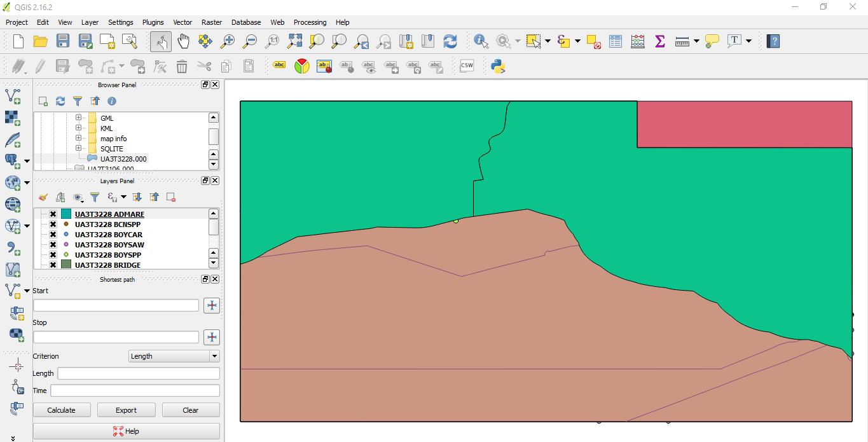868x442 pixels.
Task: Expand the GML folder in Browser
Action: click(79, 118)
